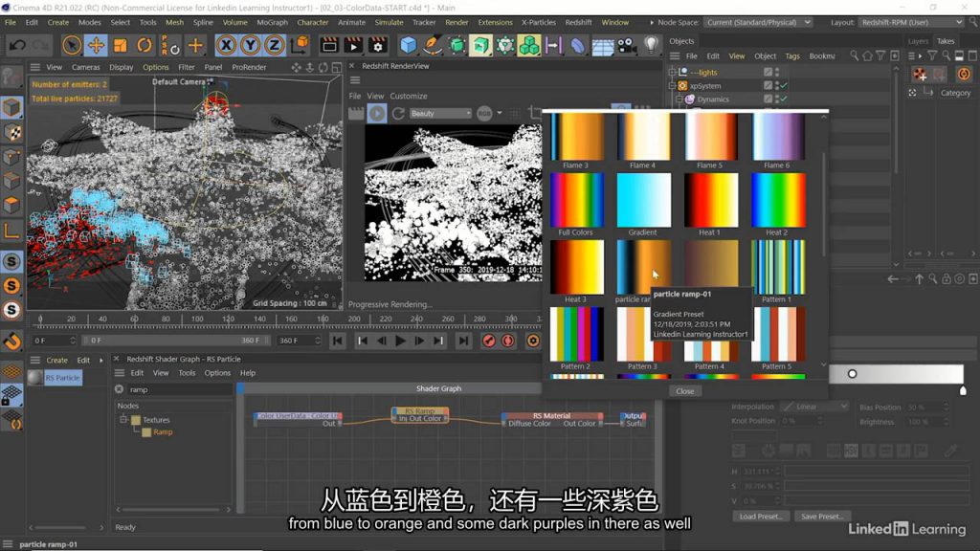Select the RS Ramp node
This screenshot has height=551, width=980.
tap(420, 415)
